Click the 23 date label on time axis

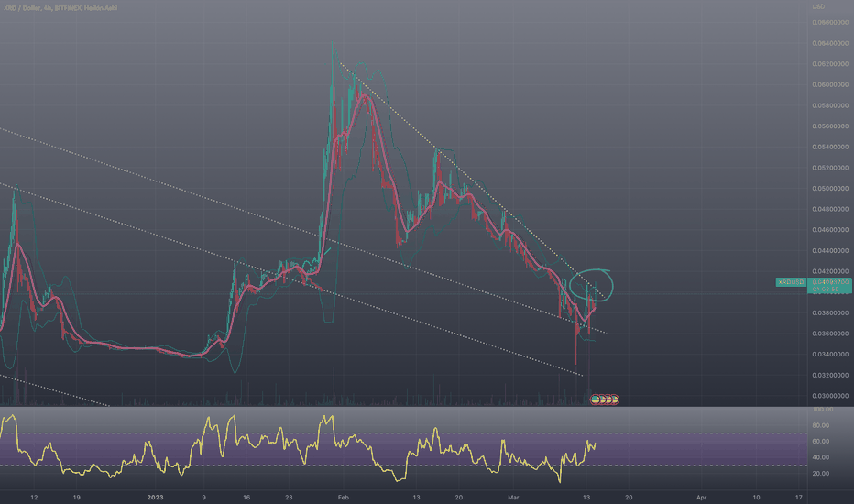(289, 497)
